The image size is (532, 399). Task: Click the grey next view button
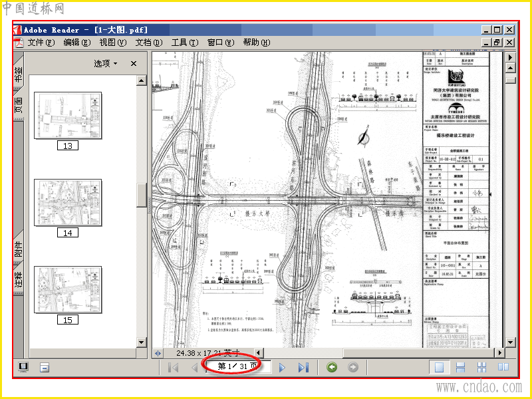tap(353, 367)
